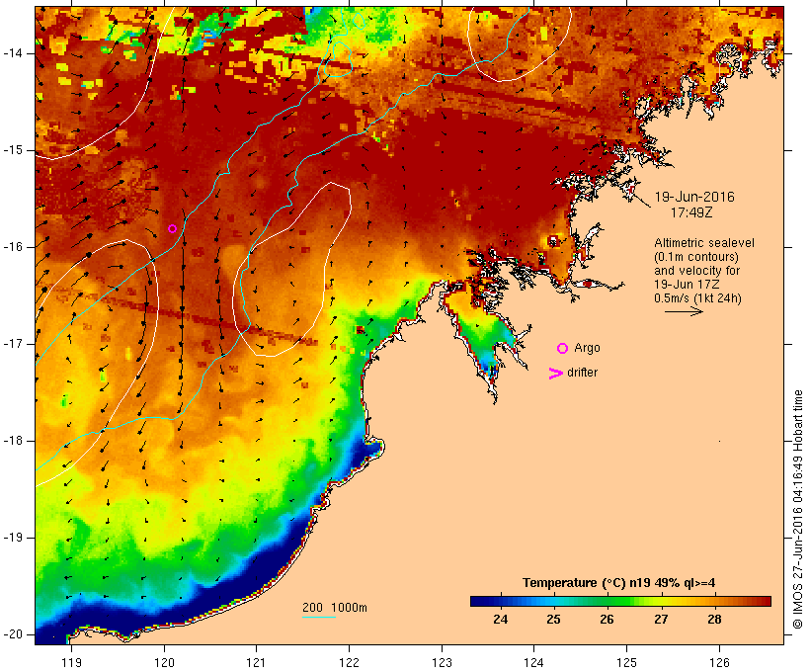Click the magenta drifter legend symbol
This screenshot has height=672, width=810.
tap(555, 374)
